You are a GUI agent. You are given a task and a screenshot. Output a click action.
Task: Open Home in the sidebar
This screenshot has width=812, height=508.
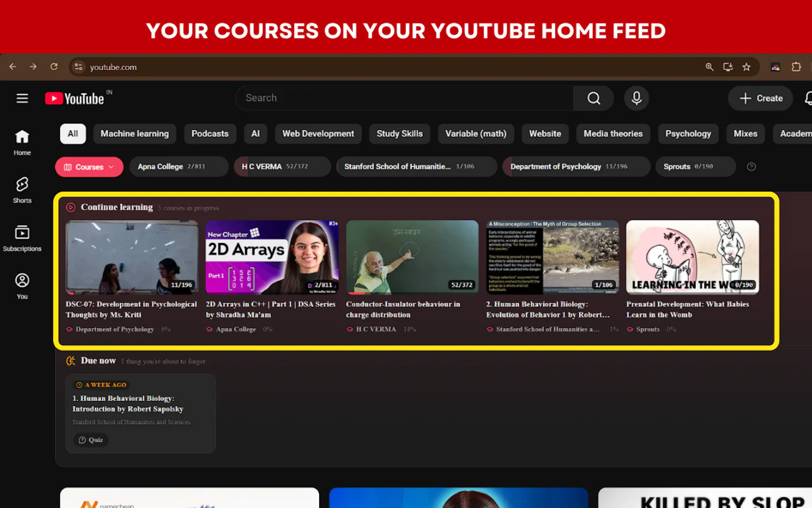[22, 143]
